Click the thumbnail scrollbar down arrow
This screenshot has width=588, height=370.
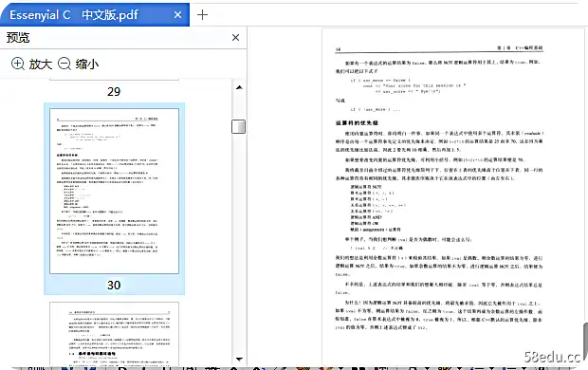pyautogui.click(x=239, y=360)
